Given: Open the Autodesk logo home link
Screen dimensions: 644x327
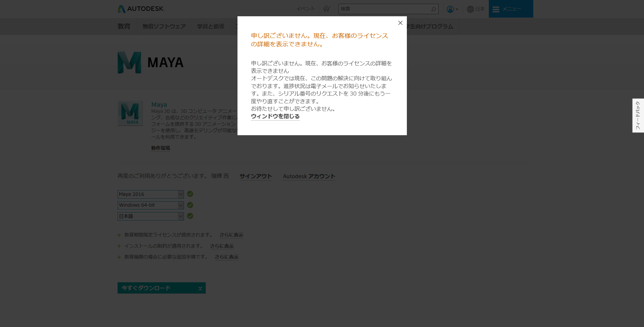Looking at the screenshot, I should (141, 9).
